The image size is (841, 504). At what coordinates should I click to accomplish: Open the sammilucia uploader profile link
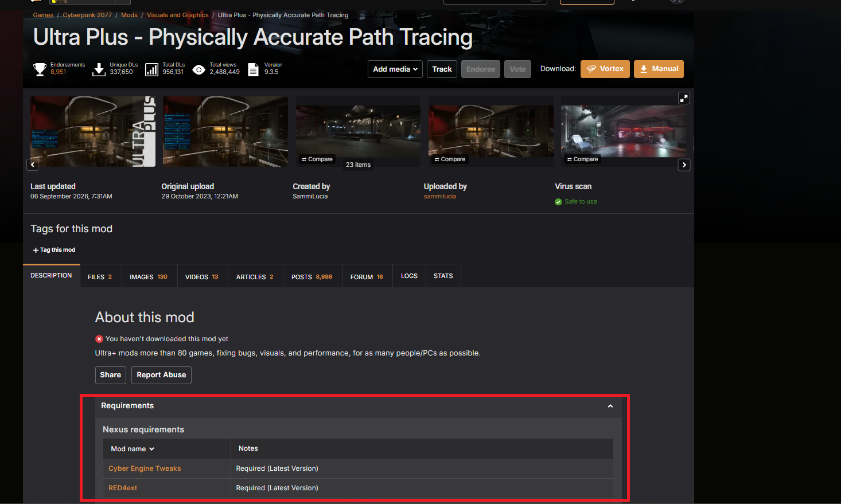click(440, 196)
